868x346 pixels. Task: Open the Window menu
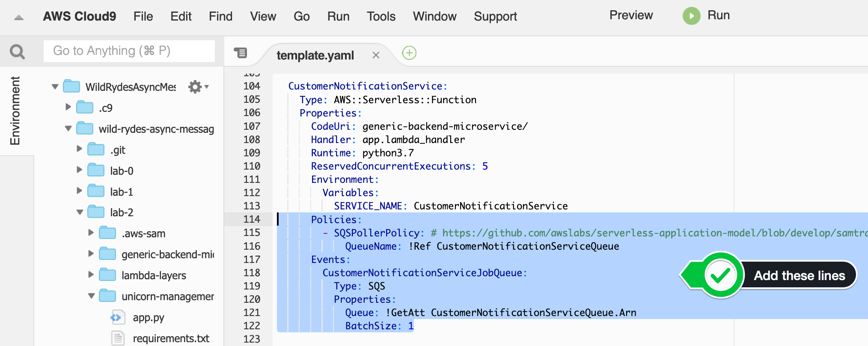pyautogui.click(x=435, y=16)
